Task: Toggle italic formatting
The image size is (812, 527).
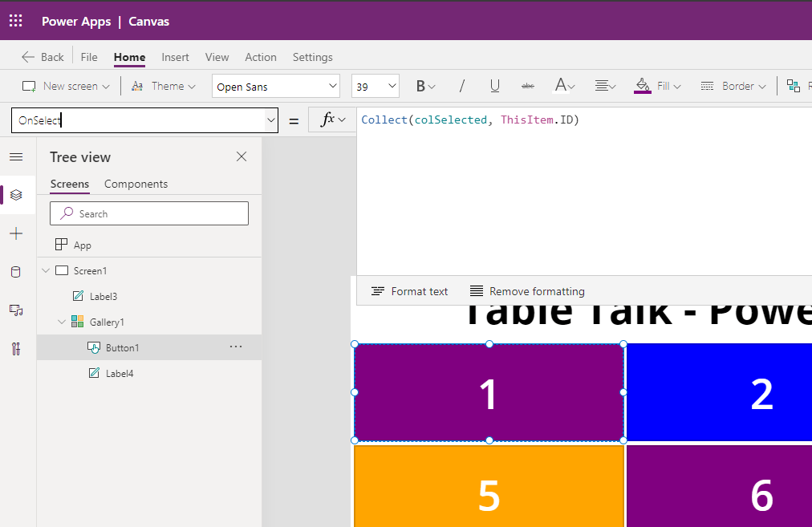Action: [461, 86]
